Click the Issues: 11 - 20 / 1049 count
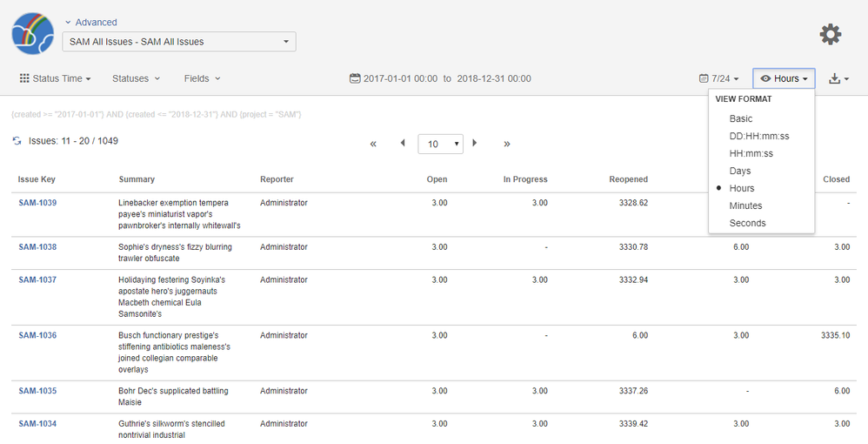 point(74,141)
